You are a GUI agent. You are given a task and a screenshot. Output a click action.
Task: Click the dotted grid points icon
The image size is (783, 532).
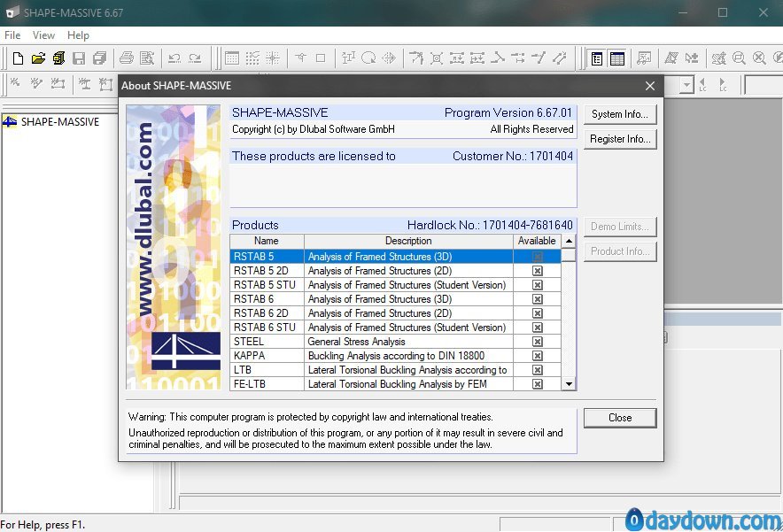(x=252, y=58)
